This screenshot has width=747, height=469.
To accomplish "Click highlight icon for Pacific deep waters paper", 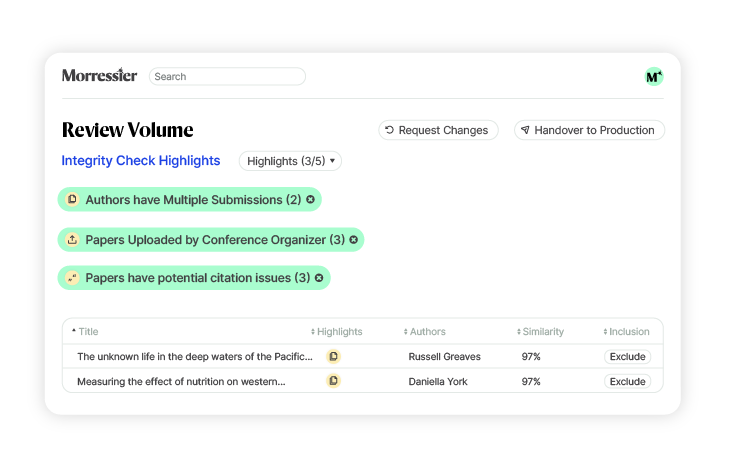I will [333, 356].
